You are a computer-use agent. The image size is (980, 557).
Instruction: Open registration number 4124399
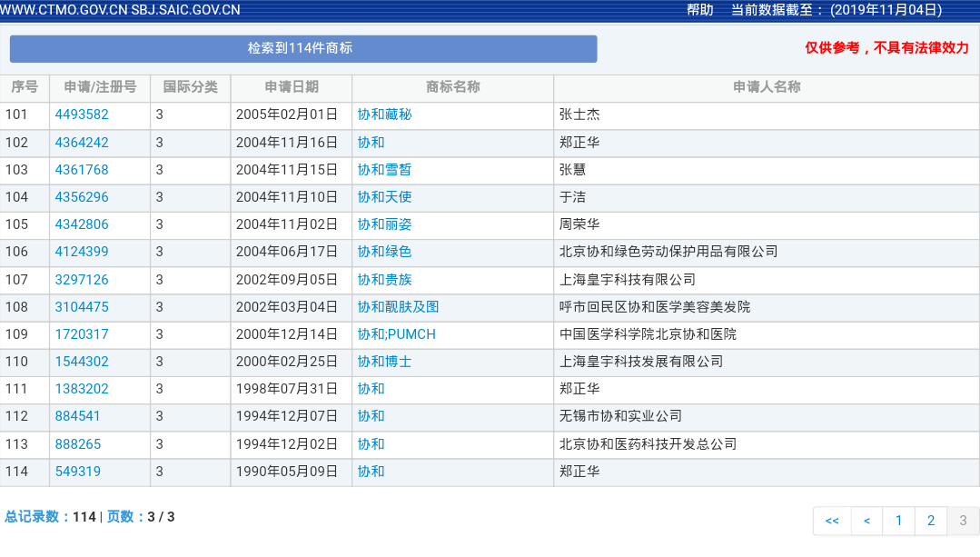pos(82,252)
